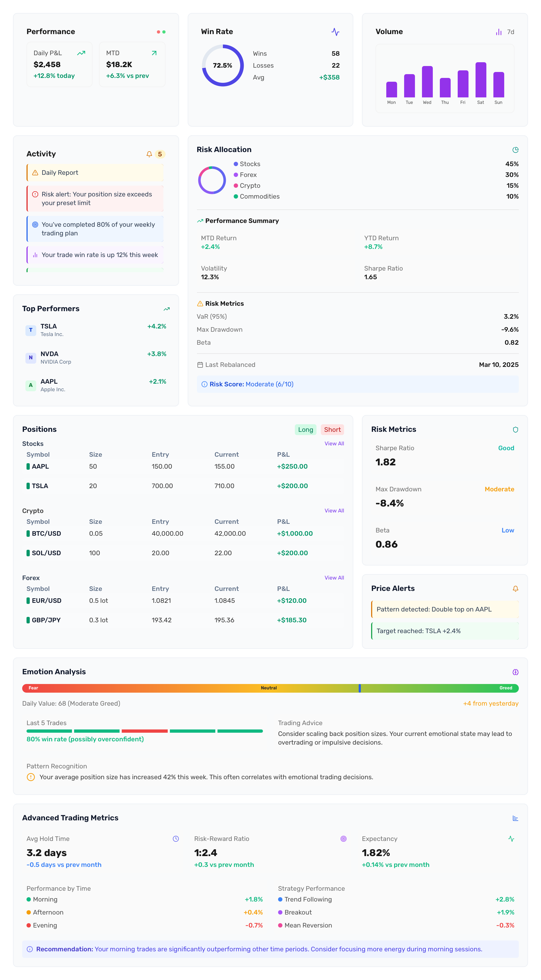Open the Daily Report activity entry
This screenshot has width=541, height=980.
[95, 173]
